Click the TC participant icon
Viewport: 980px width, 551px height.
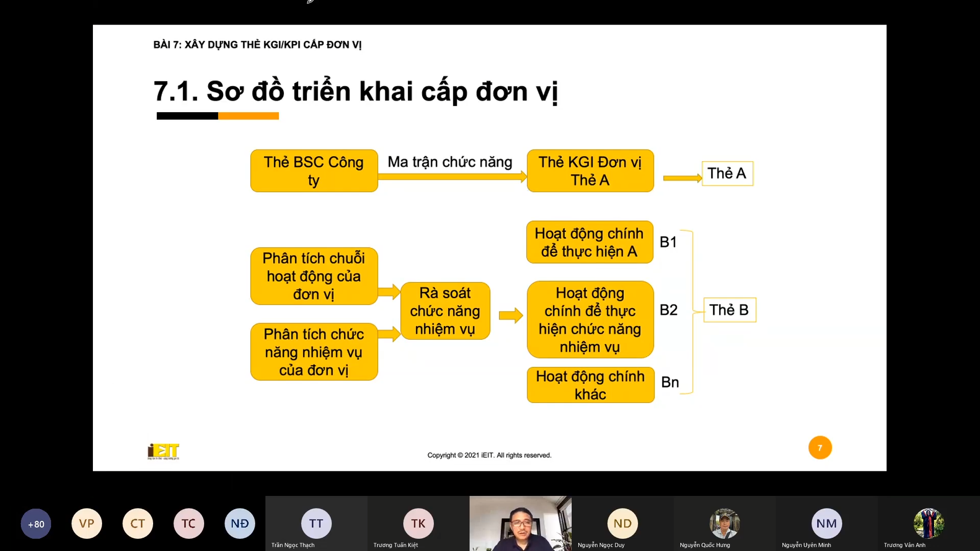pyautogui.click(x=188, y=523)
